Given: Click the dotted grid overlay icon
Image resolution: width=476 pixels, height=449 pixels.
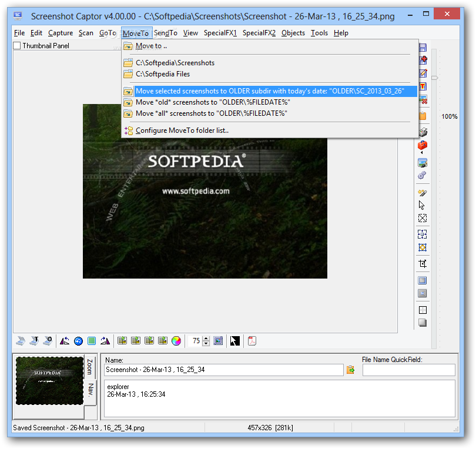Looking at the screenshot, I should point(423,310).
